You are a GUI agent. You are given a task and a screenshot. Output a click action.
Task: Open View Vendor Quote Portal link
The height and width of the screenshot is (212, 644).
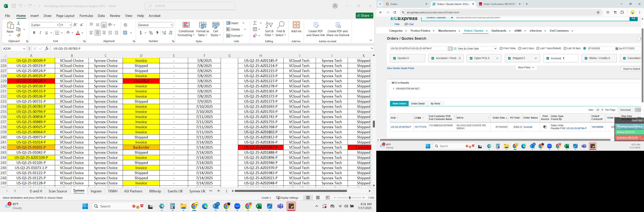[400, 68]
